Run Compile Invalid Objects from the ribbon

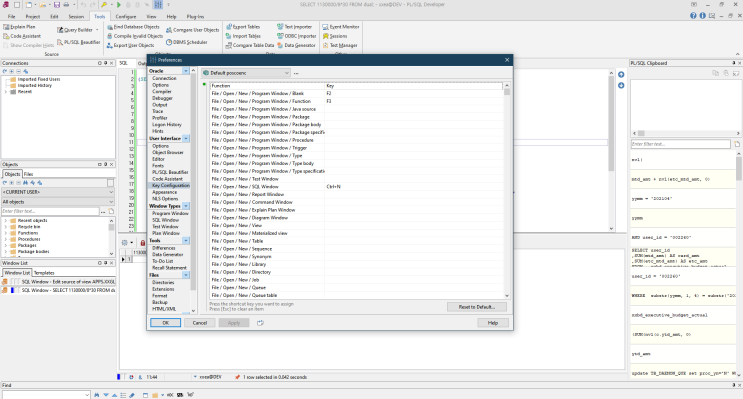(x=135, y=36)
